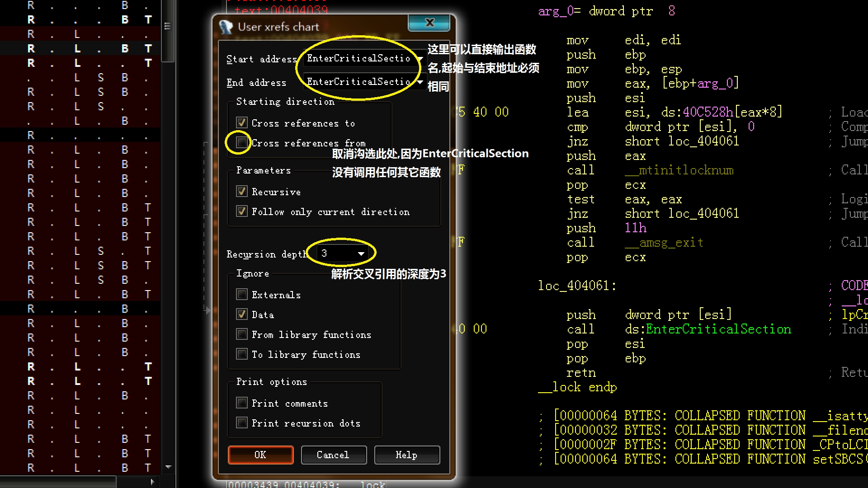Click the __mtinitlocknum call operand
The image size is (868, 488).
click(679, 170)
